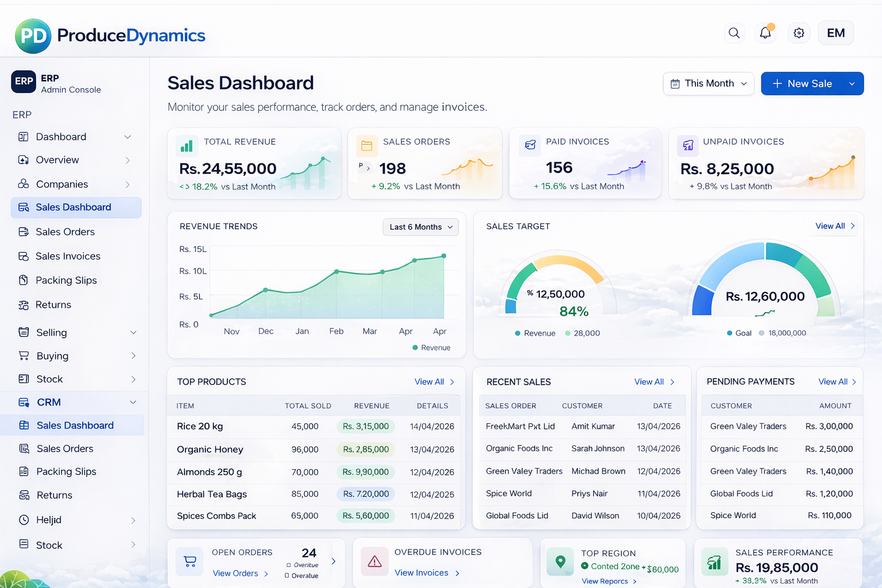The width and height of the screenshot is (882, 588).
Task: Click the Overdue Invoices warning icon
Action: 374,562
